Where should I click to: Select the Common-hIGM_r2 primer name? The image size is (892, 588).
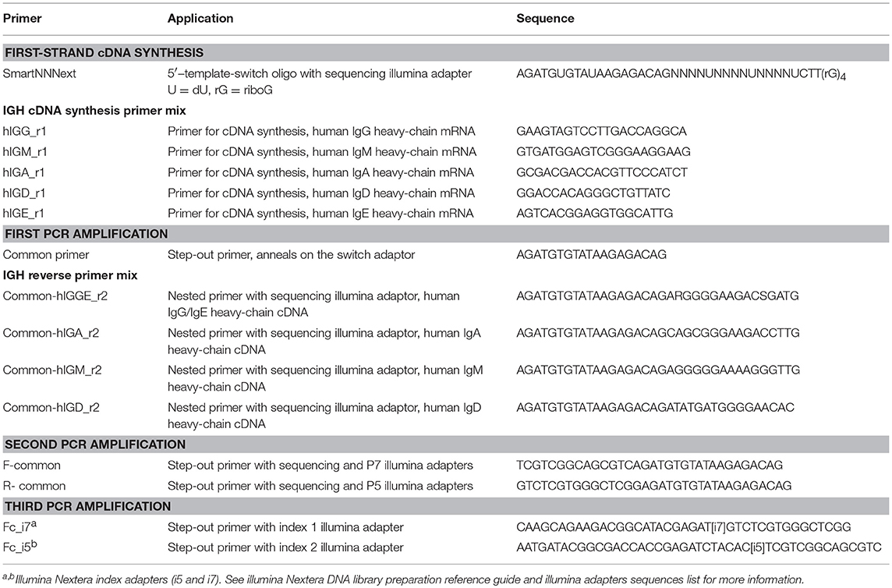pos(52,370)
